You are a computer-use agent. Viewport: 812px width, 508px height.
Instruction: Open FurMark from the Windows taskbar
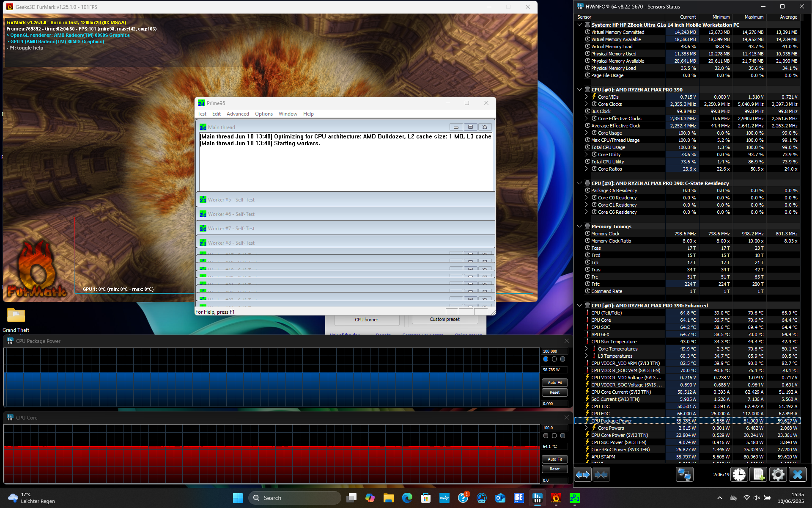coord(556,498)
